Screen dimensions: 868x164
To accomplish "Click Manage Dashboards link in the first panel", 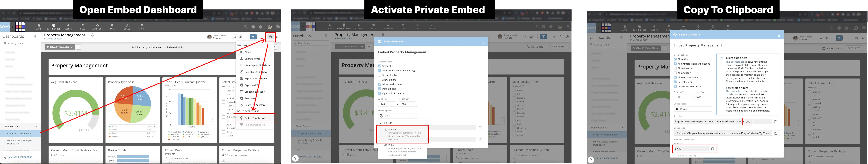I will (x=20, y=157).
